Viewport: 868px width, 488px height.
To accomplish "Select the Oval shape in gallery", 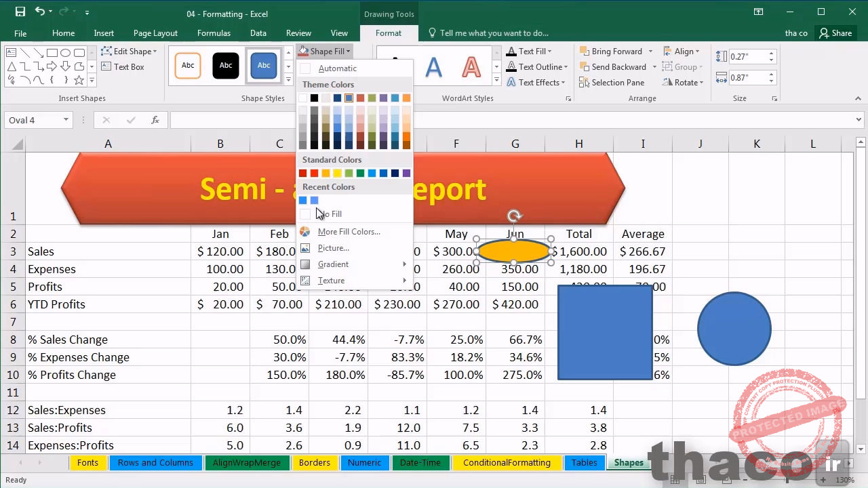I will coord(65,53).
